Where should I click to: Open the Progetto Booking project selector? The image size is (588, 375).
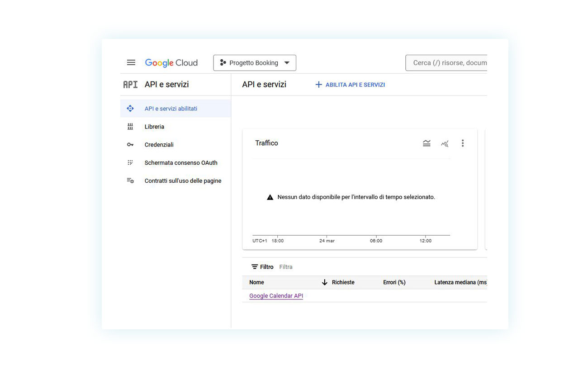tap(255, 63)
